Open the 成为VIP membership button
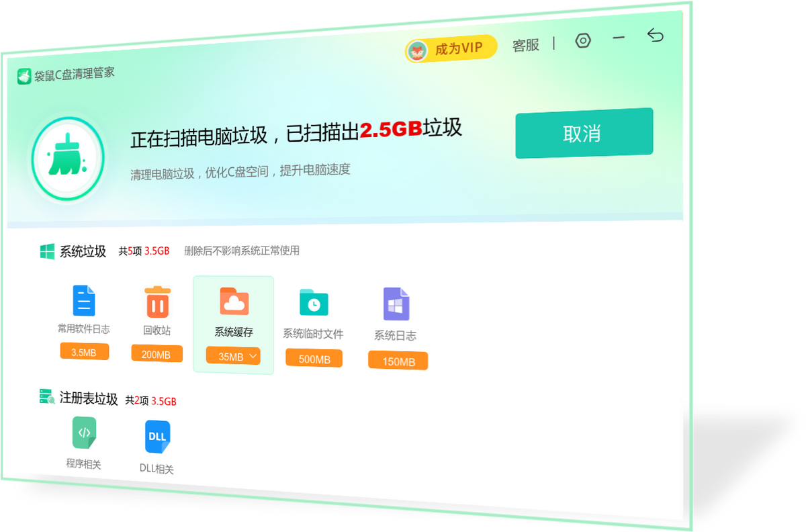 [451, 49]
